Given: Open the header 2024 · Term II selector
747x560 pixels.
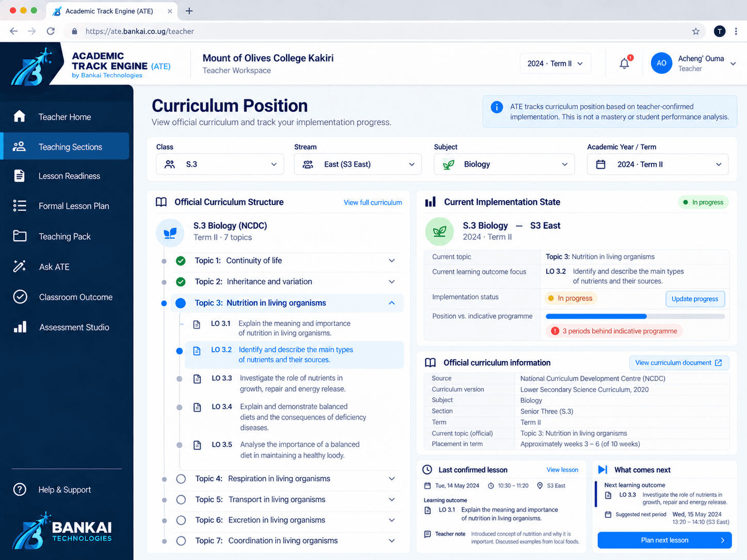Looking at the screenshot, I should tap(556, 63).
